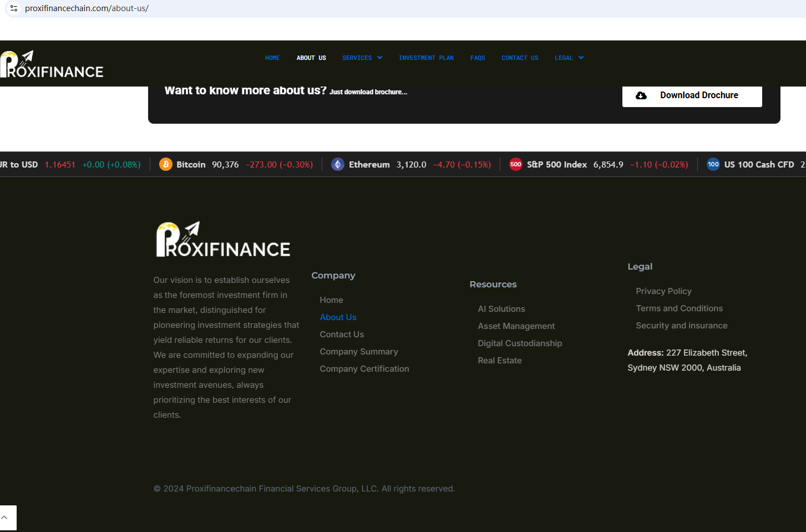
Task: Click the site info icon in address bar
Action: tap(14, 8)
